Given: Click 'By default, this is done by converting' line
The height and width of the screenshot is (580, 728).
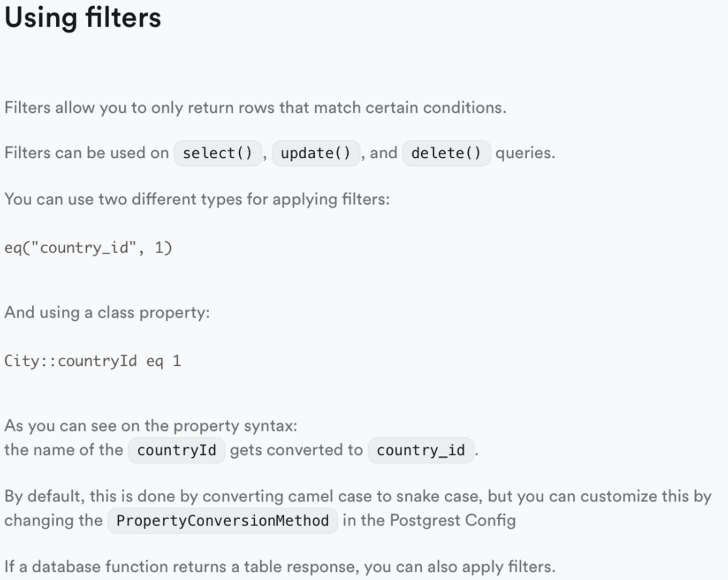Looking at the screenshot, I should [358, 496].
